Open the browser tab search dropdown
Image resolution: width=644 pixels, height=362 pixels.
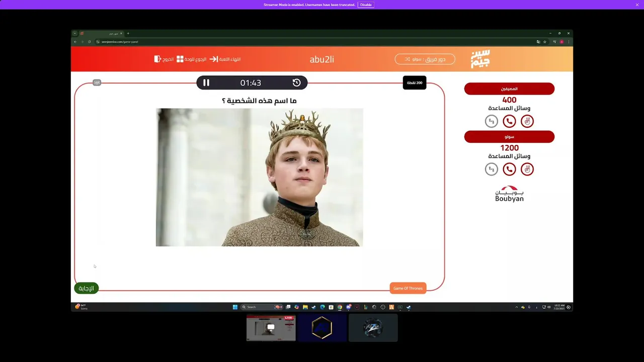pyautogui.click(x=74, y=34)
